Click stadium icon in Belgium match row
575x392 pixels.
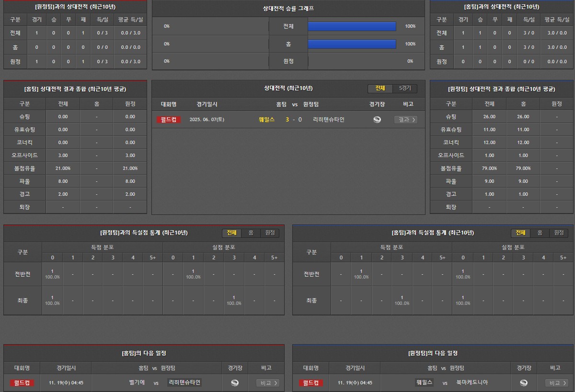pyautogui.click(x=235, y=383)
